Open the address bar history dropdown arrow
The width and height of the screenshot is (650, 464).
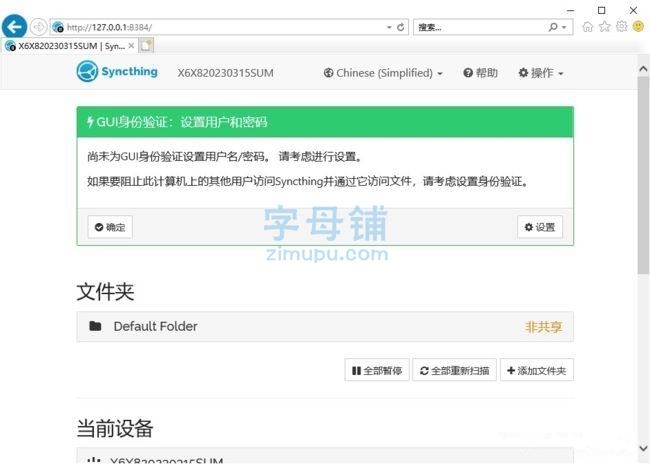click(x=389, y=27)
